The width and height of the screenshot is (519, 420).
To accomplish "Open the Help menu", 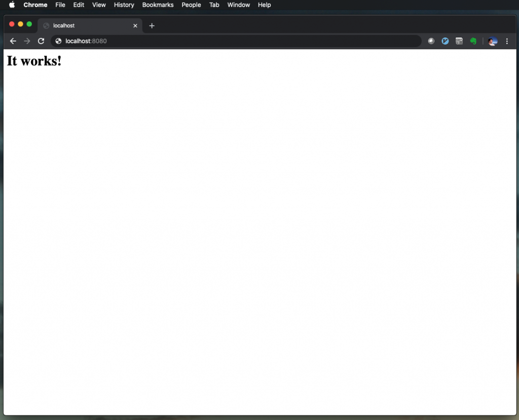I will click(265, 5).
